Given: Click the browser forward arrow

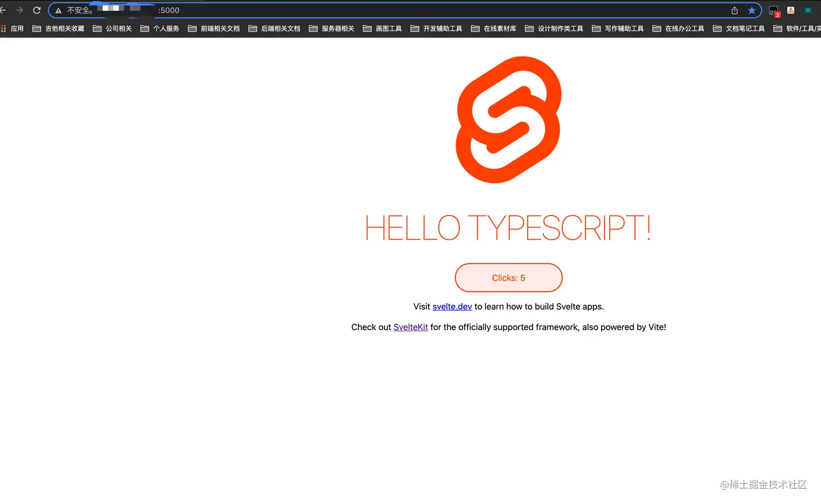Looking at the screenshot, I should (20, 10).
